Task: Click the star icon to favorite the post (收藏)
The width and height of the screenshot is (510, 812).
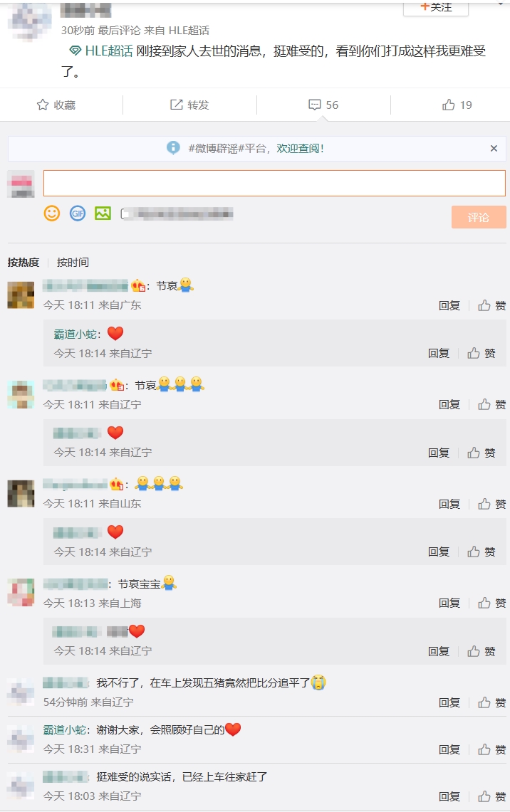Action: 43,105
